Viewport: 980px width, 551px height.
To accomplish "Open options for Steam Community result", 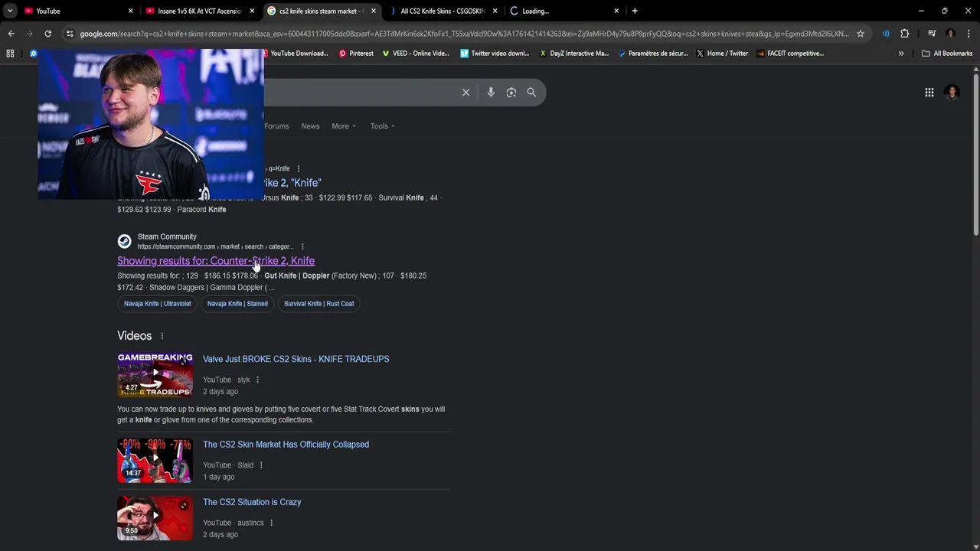I will point(302,246).
